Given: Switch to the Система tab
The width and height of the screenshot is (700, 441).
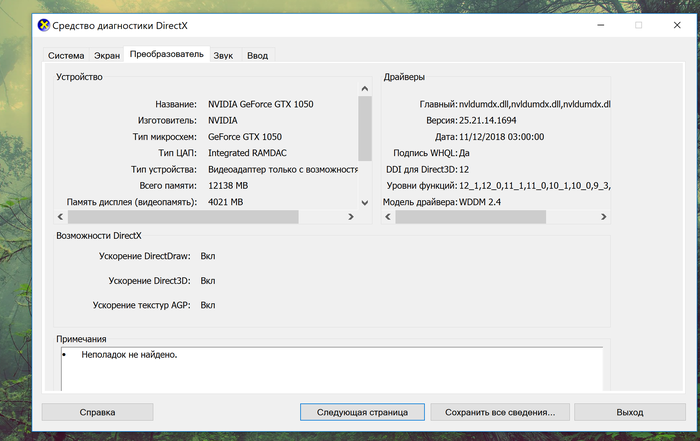Looking at the screenshot, I should (66, 56).
